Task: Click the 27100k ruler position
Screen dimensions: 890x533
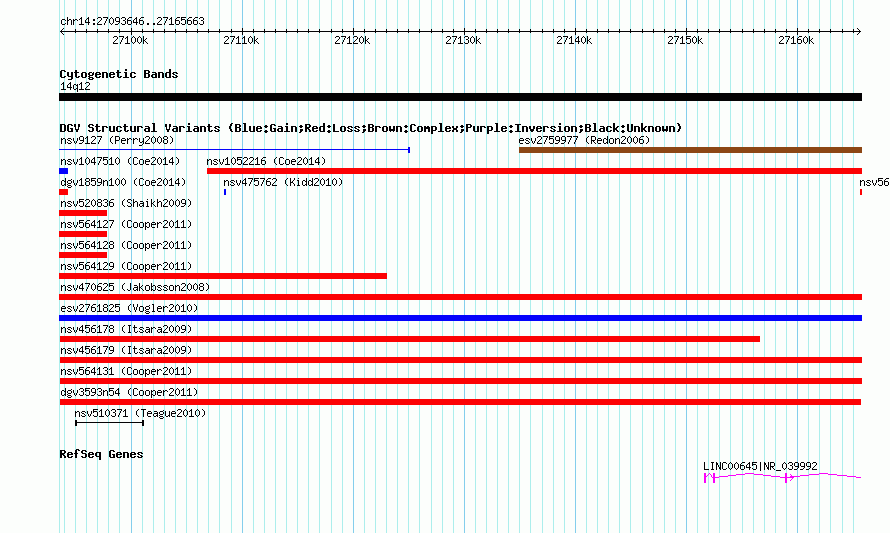Action: (130, 40)
